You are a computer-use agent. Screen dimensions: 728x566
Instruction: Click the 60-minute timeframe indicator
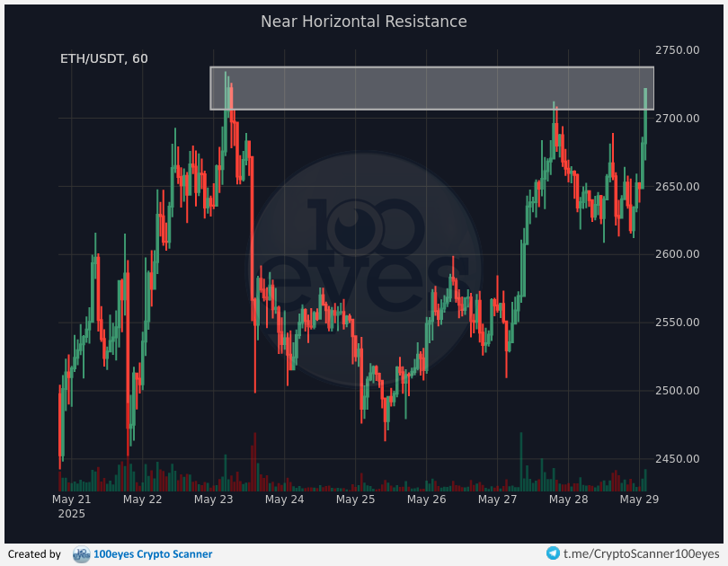[139, 58]
